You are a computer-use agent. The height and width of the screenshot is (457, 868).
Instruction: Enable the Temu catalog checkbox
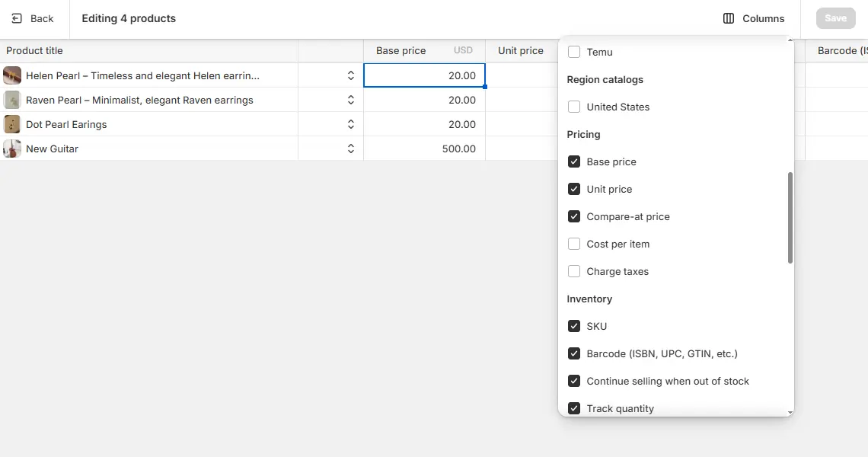[x=573, y=52]
